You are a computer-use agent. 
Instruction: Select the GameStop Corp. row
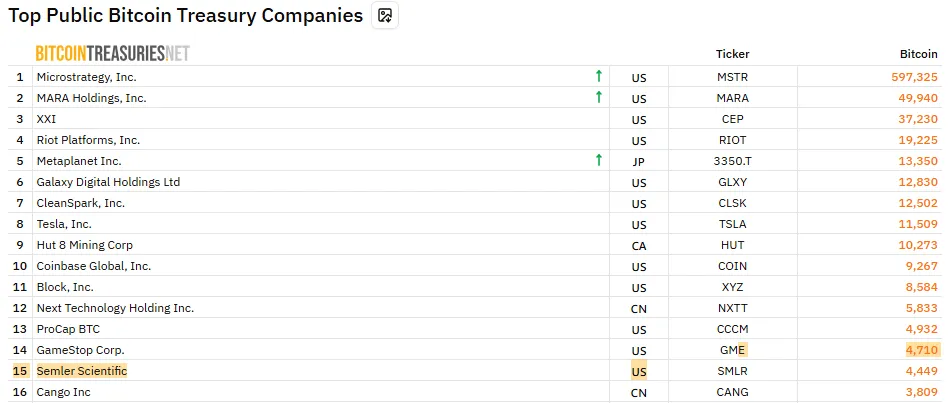(81, 350)
